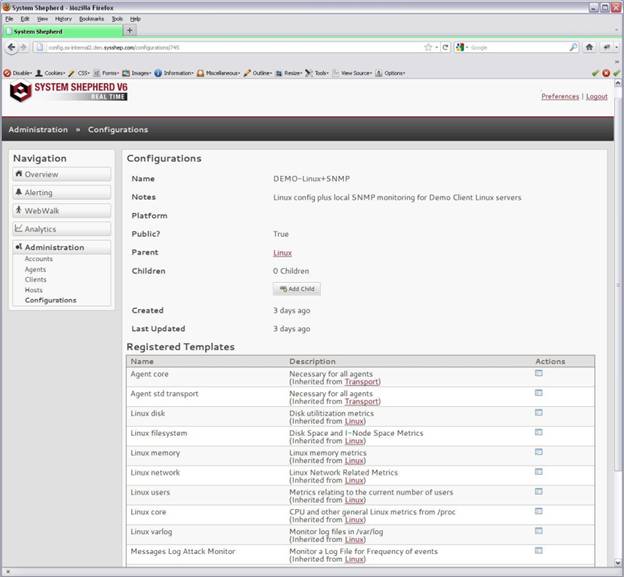Click the Add Child button

(296, 289)
